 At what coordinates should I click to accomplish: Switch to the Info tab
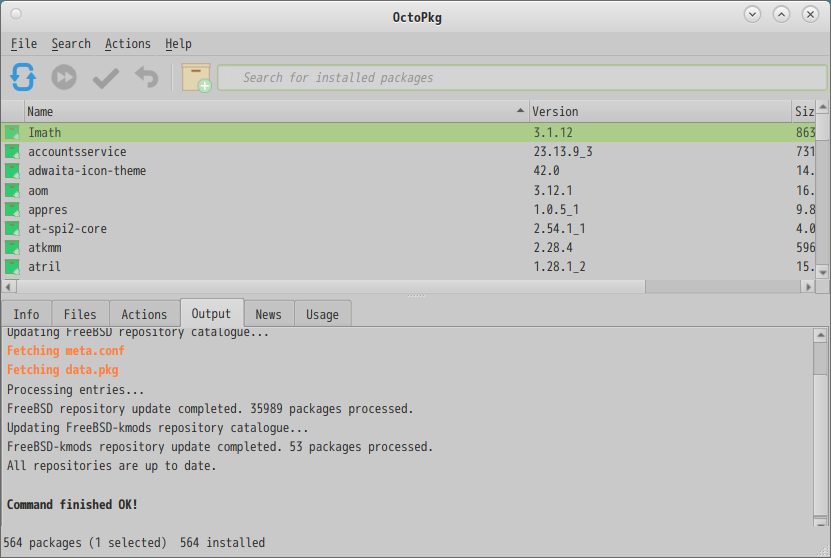(26, 314)
